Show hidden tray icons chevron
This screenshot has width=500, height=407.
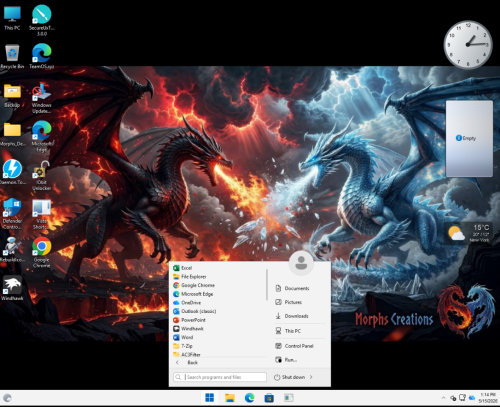(443, 398)
